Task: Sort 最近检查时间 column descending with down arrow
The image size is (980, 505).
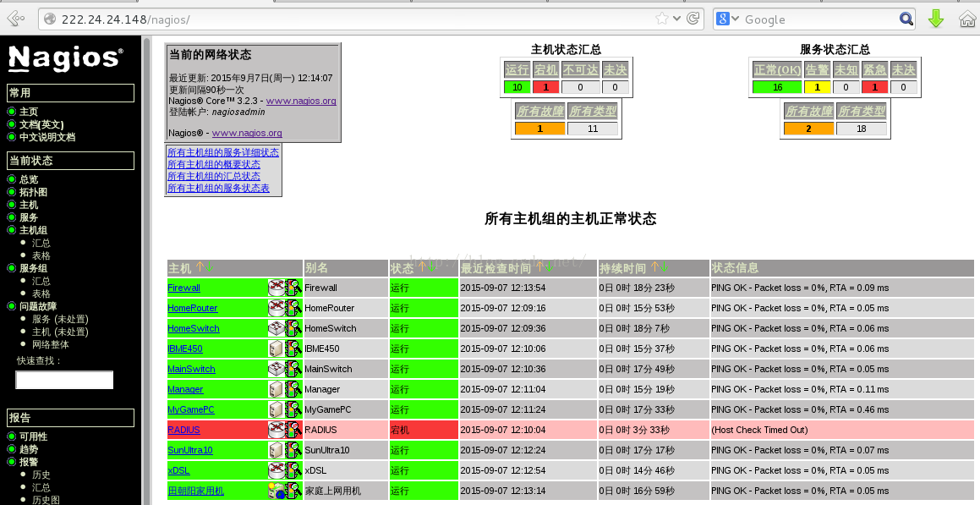Action: [550, 267]
